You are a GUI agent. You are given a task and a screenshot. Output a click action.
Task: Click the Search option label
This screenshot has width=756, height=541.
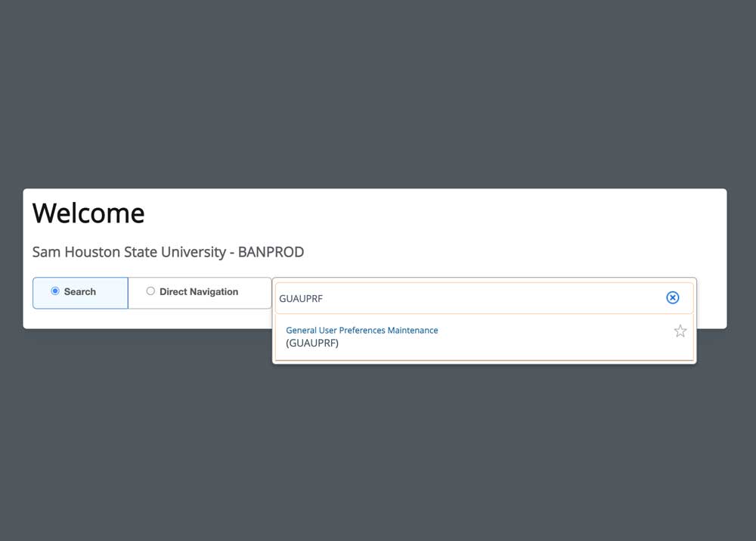point(79,292)
